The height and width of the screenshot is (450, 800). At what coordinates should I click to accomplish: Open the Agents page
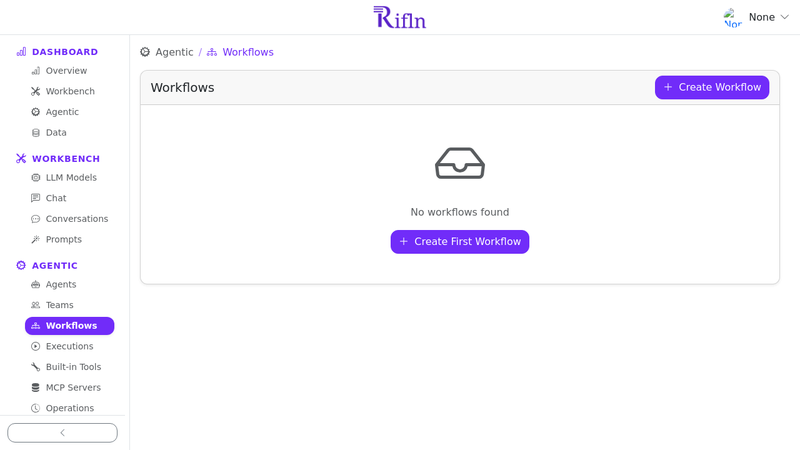coord(61,285)
